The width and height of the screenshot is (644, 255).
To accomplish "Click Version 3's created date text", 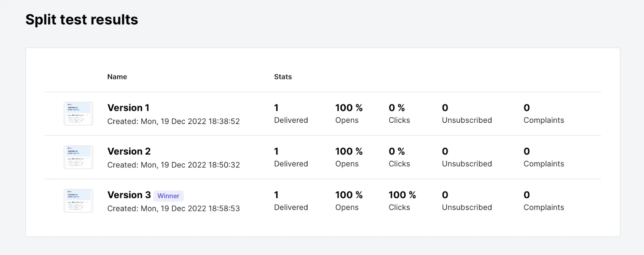I will 173,208.
